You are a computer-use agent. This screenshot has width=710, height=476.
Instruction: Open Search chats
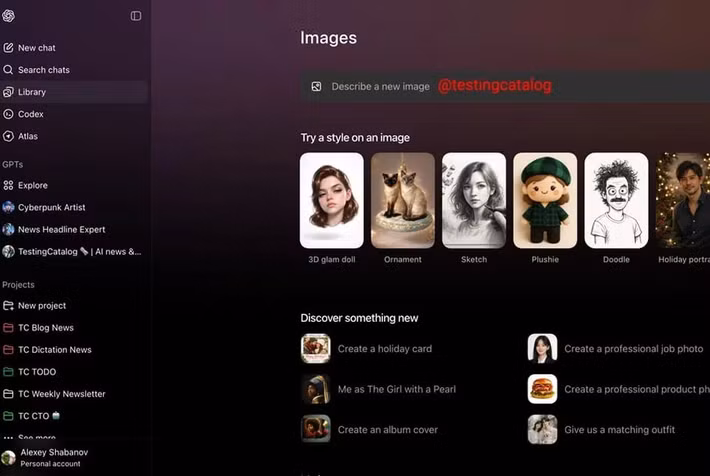pos(43,70)
